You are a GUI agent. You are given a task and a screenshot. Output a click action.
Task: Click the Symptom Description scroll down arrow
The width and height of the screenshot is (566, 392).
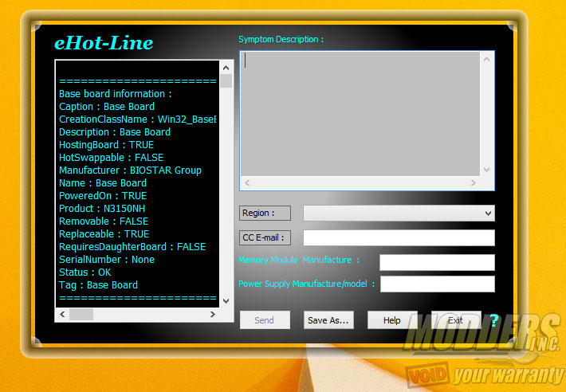coord(486,170)
